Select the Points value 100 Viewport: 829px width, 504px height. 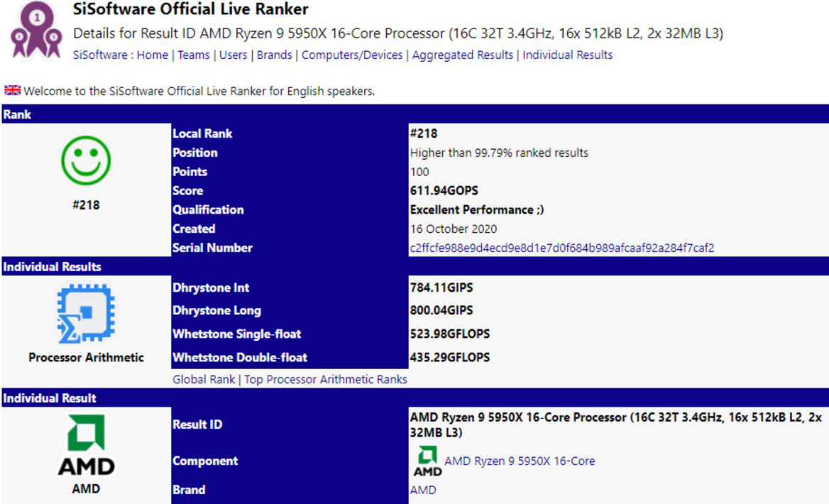pyautogui.click(x=419, y=172)
